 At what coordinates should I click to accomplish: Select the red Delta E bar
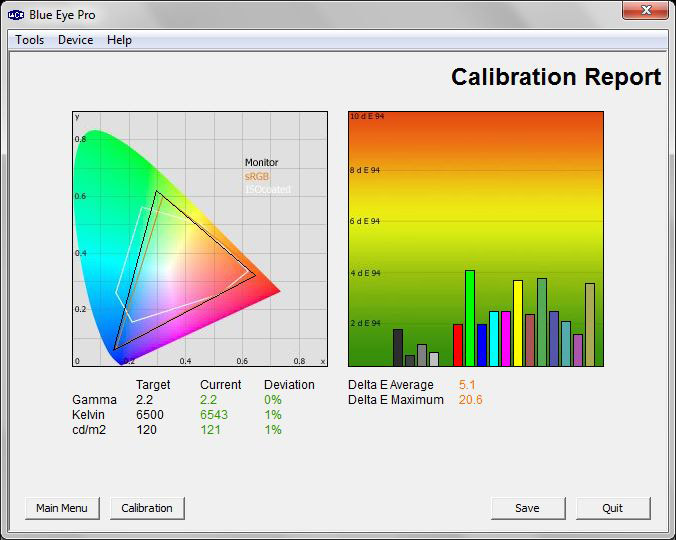(x=458, y=345)
